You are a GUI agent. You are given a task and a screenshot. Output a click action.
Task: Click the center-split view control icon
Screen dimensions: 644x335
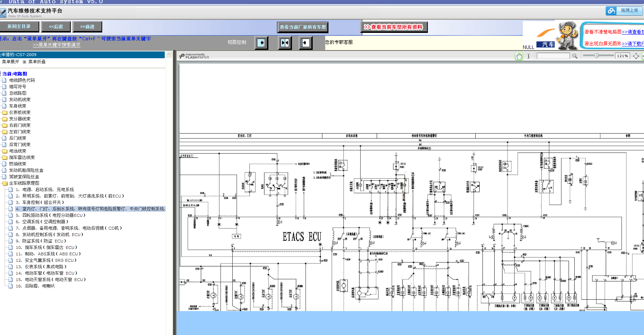(x=285, y=43)
